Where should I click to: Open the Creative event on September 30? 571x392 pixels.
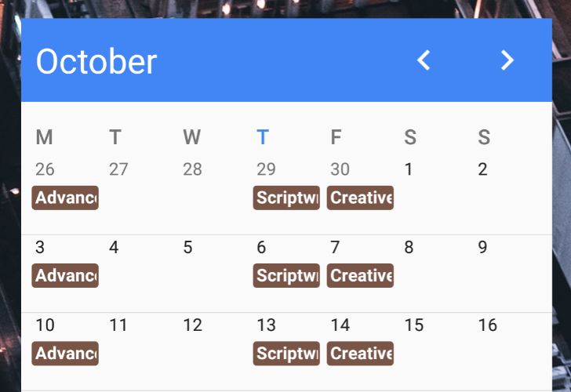[x=360, y=198]
